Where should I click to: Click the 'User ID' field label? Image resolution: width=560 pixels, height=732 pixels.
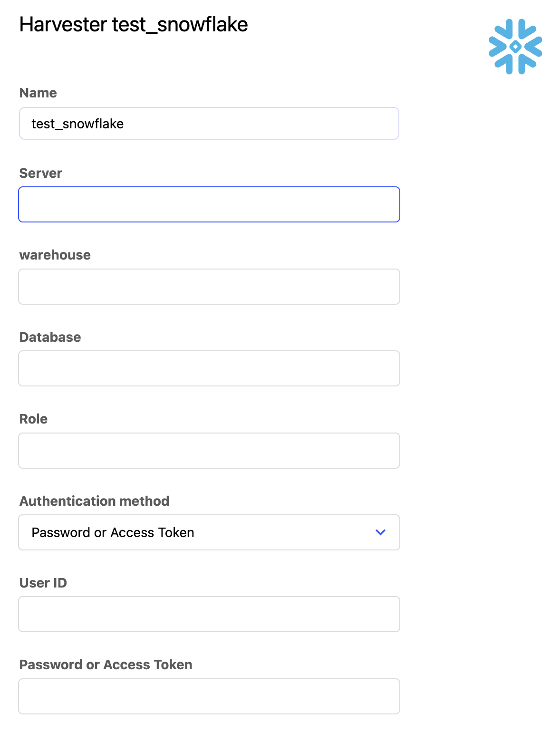click(43, 583)
